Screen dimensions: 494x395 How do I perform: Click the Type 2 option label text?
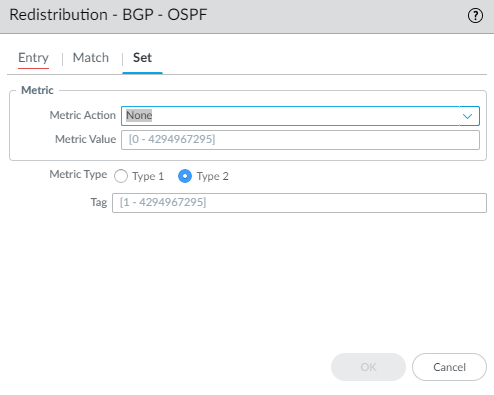[213, 176]
